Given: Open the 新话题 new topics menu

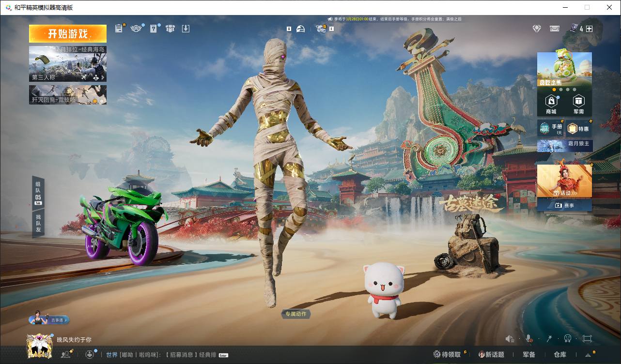Looking at the screenshot, I should (x=491, y=355).
